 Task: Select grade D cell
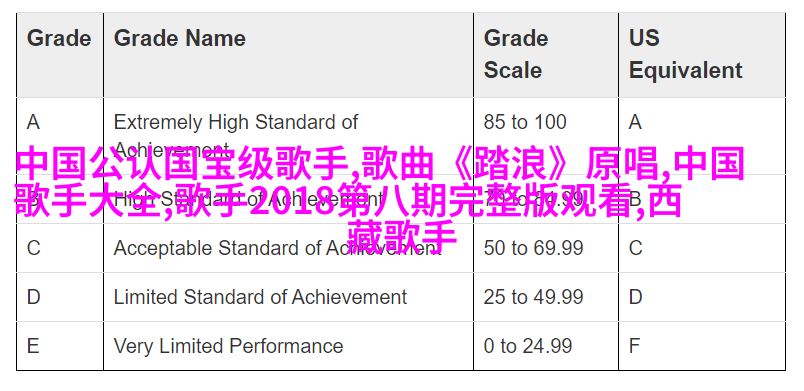click(x=59, y=297)
